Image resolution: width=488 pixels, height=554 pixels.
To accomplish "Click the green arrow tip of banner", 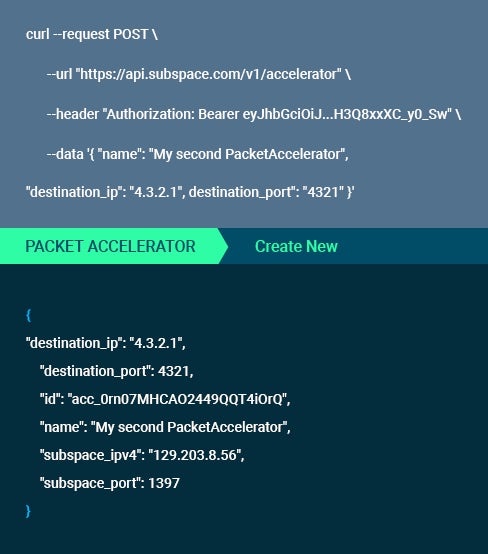I will 223,246.
